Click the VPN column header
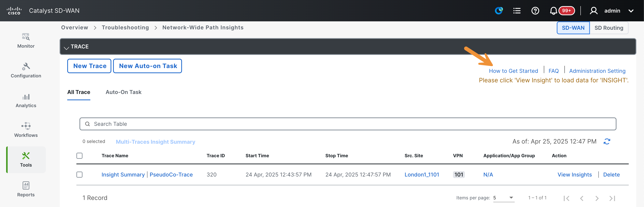Image resolution: width=644 pixels, height=207 pixels. click(458, 156)
